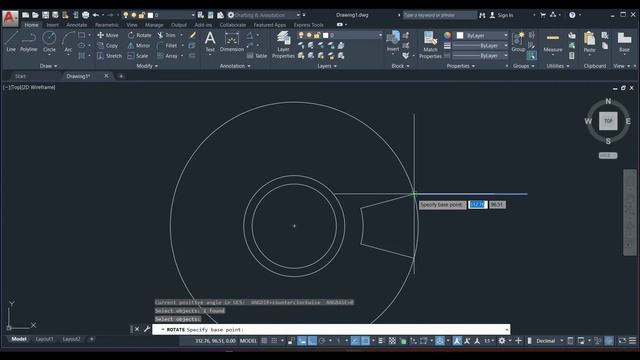The width and height of the screenshot is (640, 360).
Task: Open the Insert block tool
Action: pyautogui.click(x=393, y=42)
